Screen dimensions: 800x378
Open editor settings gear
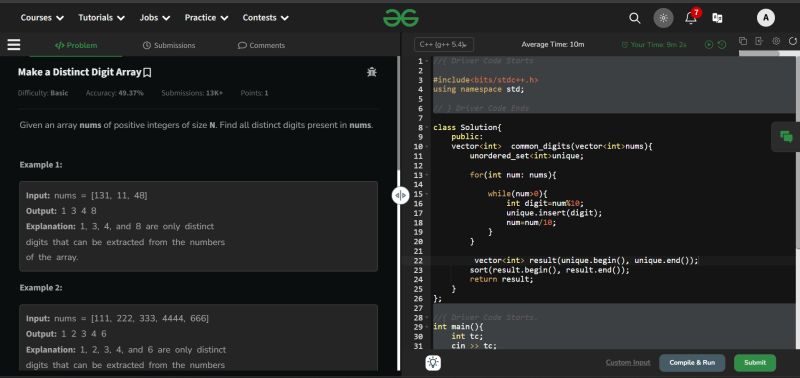[x=776, y=41]
